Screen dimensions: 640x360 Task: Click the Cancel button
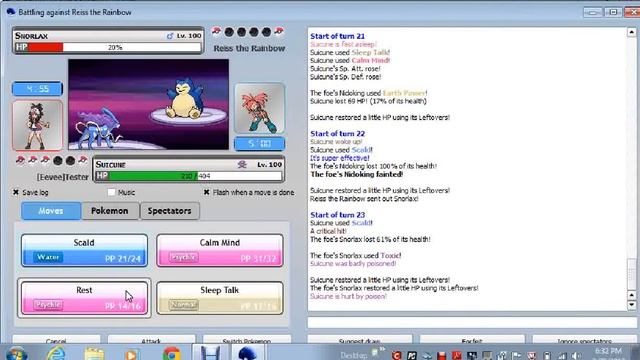[56, 340]
